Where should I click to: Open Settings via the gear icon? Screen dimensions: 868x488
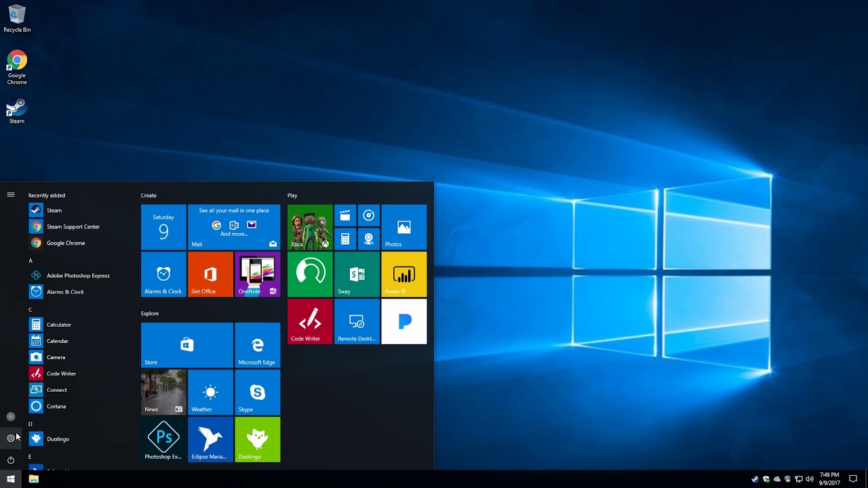point(11,439)
